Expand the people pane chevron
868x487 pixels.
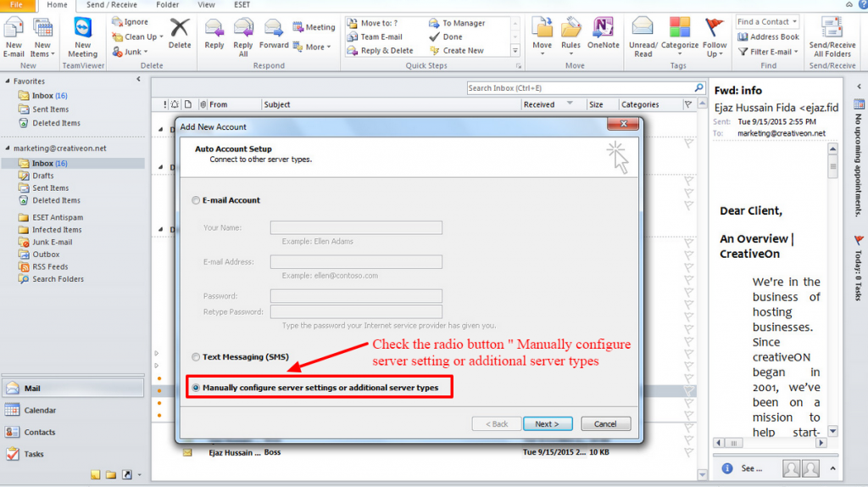click(x=832, y=468)
